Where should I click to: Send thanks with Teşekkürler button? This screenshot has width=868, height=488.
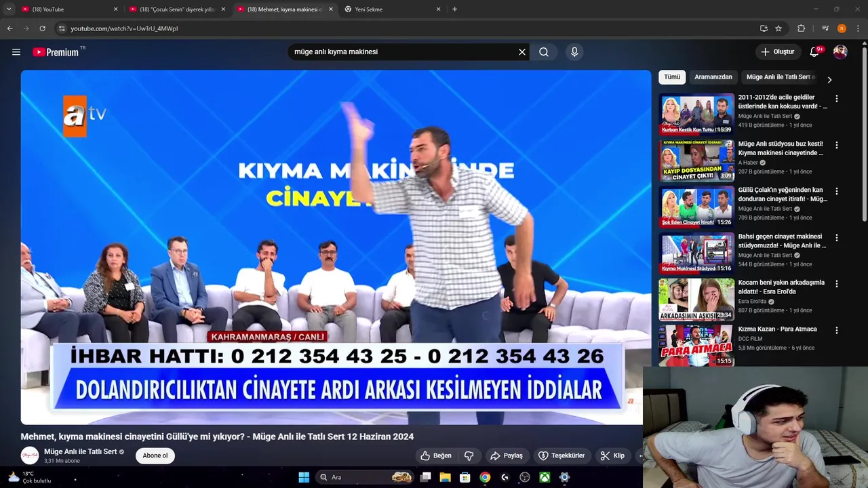tap(561, 455)
